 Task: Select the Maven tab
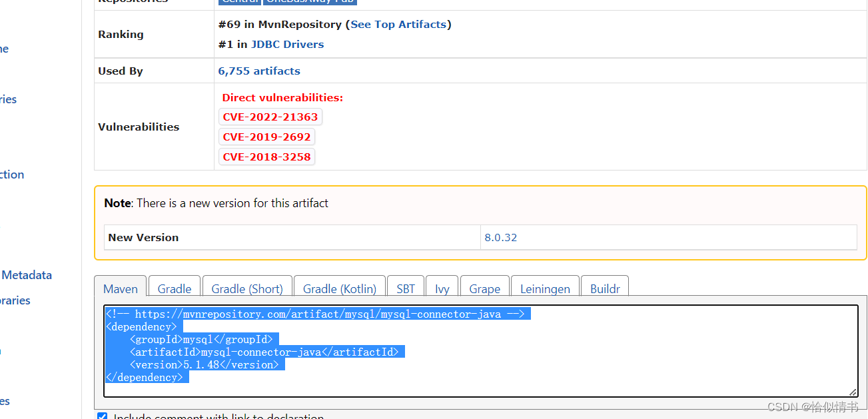(x=120, y=288)
